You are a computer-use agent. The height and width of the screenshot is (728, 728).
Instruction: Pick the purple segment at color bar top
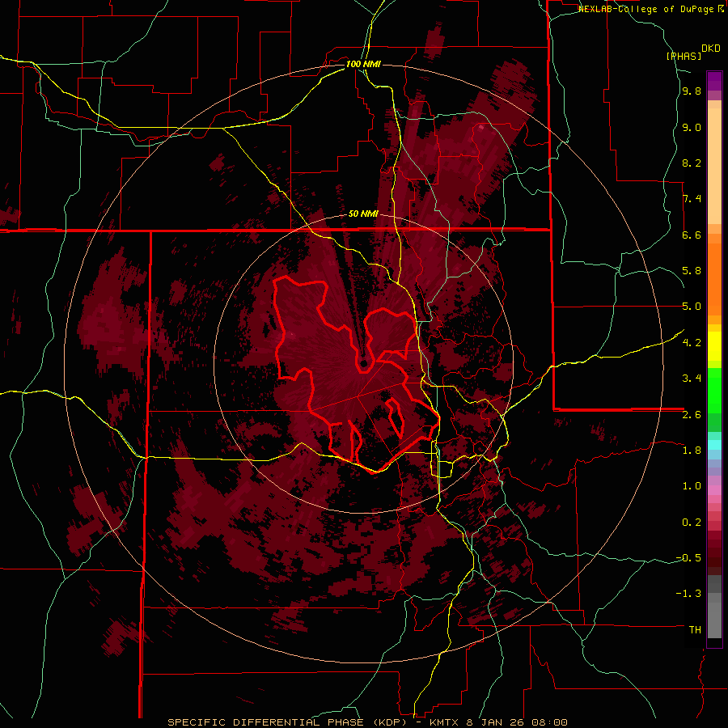pos(714,81)
